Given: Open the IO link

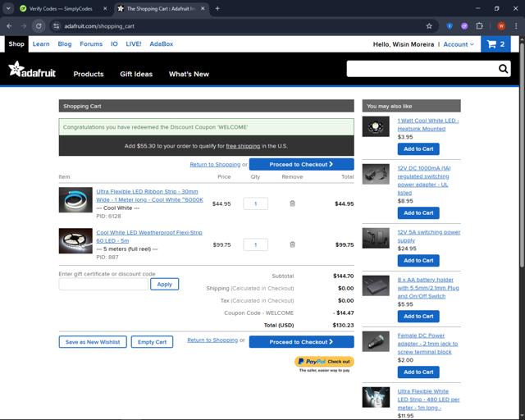Looking at the screenshot, I should (x=114, y=43).
